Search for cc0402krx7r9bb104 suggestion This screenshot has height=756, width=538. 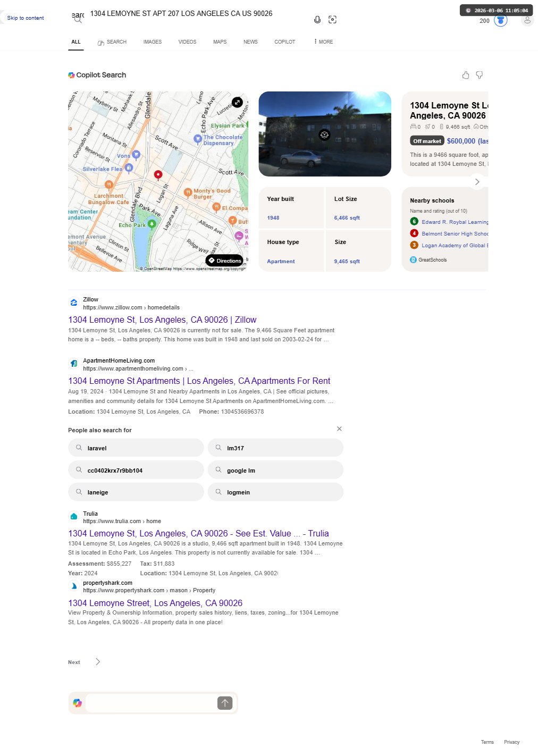136,470
